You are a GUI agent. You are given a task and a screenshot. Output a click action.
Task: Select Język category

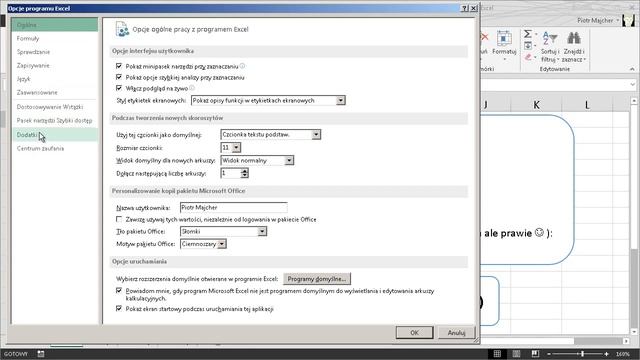pos(55,79)
